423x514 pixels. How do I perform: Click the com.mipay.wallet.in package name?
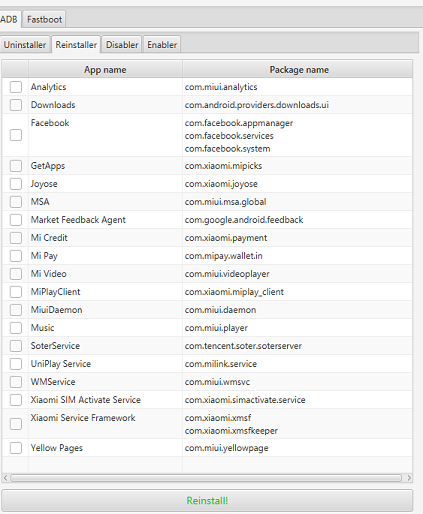224,256
